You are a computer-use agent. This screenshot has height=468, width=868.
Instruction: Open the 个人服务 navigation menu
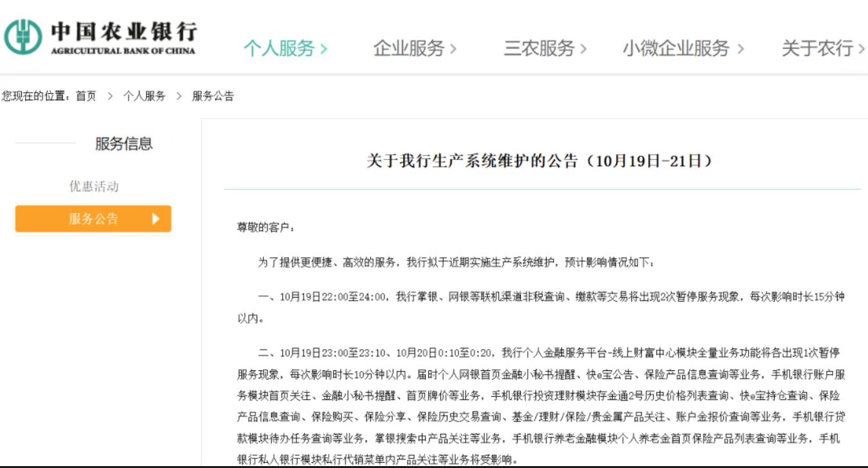[278, 48]
